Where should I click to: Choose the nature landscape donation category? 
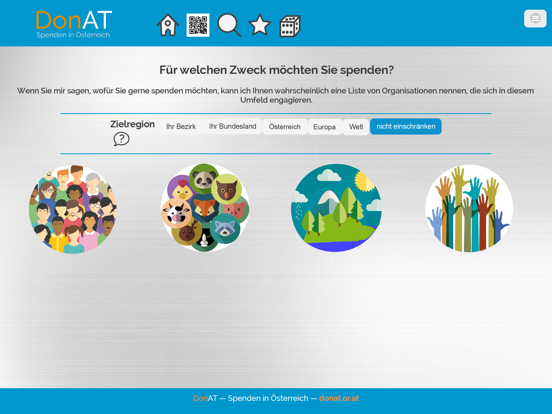[x=336, y=208]
